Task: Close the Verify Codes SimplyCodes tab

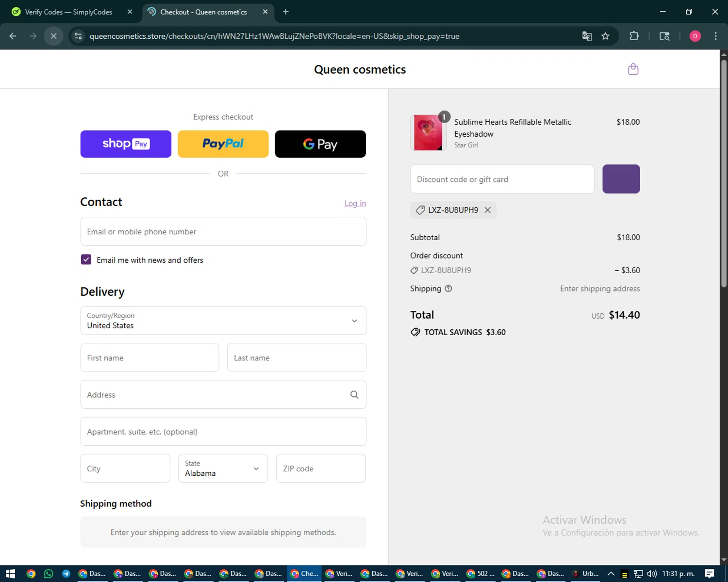Action: pyautogui.click(x=130, y=12)
